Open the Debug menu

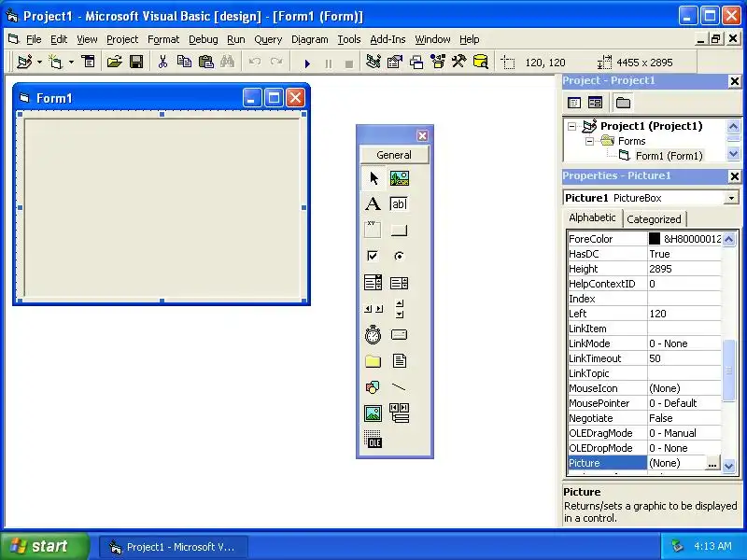[204, 39]
